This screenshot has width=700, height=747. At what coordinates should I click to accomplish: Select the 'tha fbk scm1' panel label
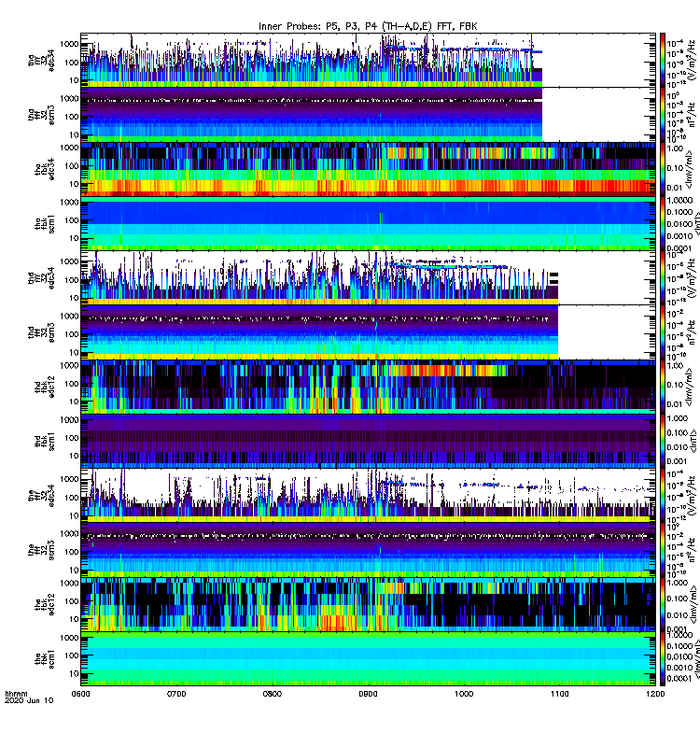coord(44,223)
